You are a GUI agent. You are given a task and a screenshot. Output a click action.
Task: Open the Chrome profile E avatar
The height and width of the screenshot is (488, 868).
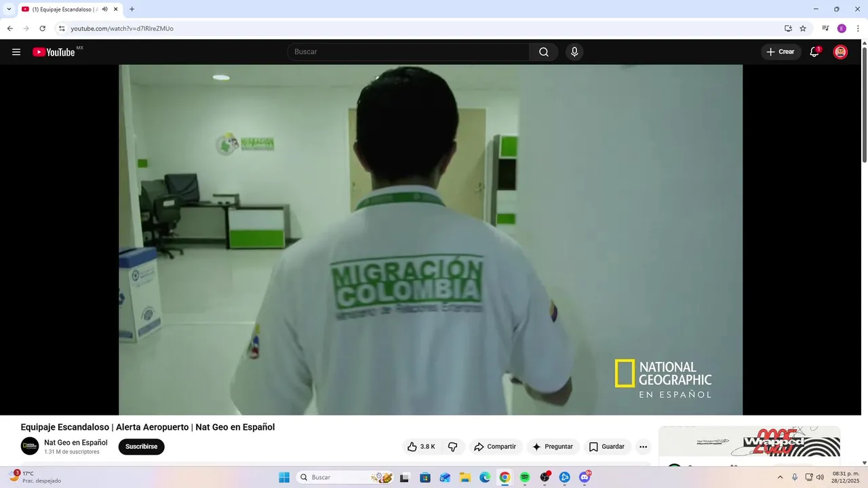pyautogui.click(x=842, y=28)
